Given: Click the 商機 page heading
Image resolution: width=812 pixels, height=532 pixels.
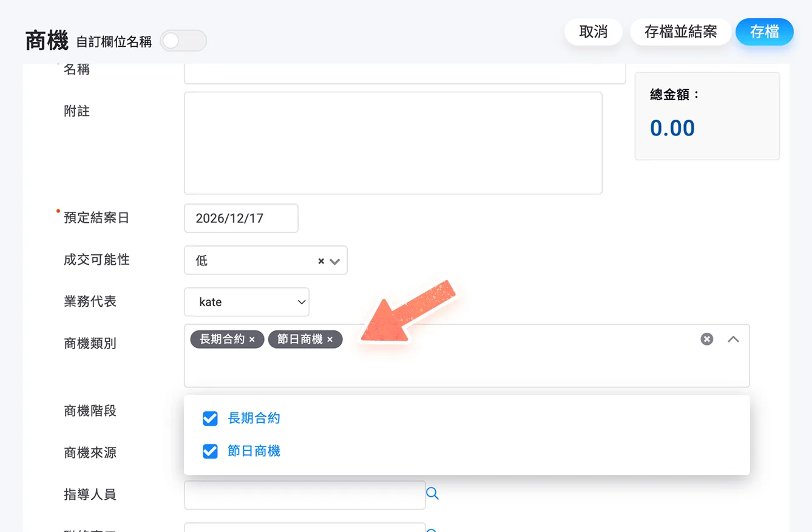Looking at the screenshot, I should (x=47, y=41).
